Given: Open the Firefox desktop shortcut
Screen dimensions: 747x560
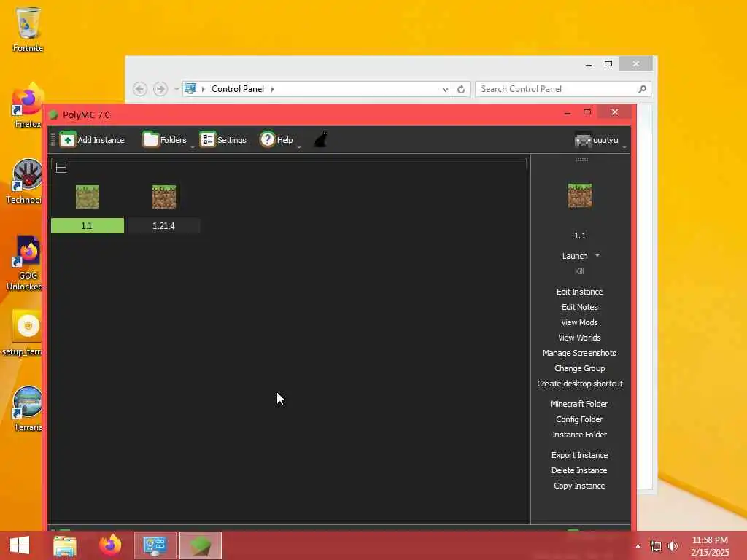Looking at the screenshot, I should (28, 106).
